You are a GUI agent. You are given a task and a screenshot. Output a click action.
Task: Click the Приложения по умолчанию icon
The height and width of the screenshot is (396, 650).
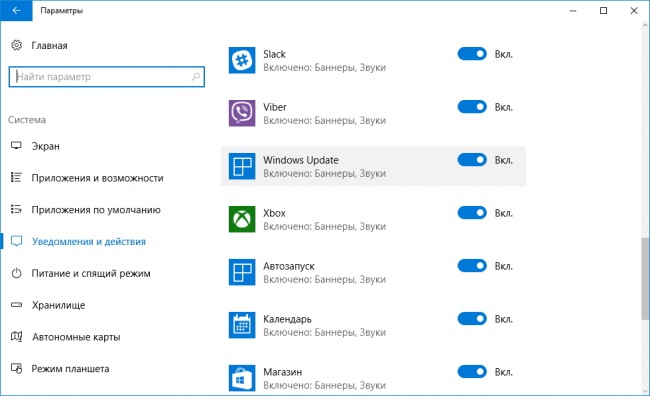16,209
